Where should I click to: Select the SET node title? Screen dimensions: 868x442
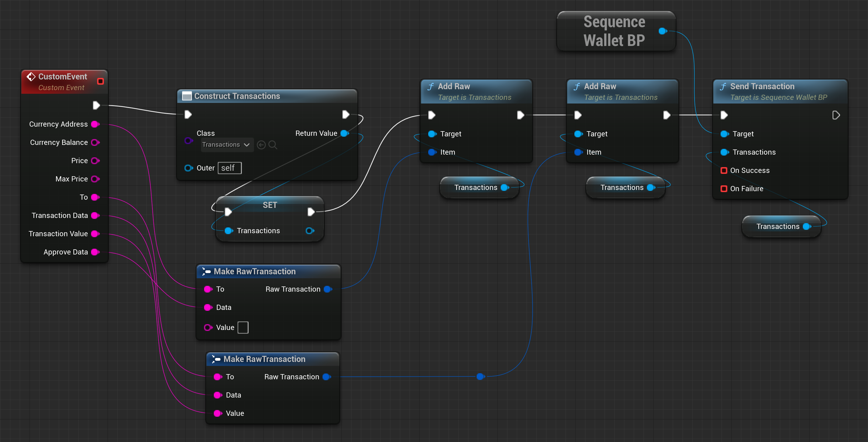click(x=270, y=205)
